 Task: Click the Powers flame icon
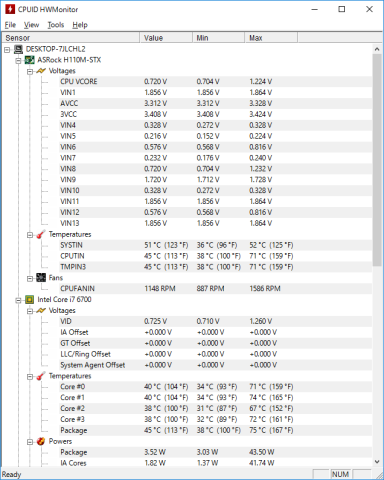(41, 441)
